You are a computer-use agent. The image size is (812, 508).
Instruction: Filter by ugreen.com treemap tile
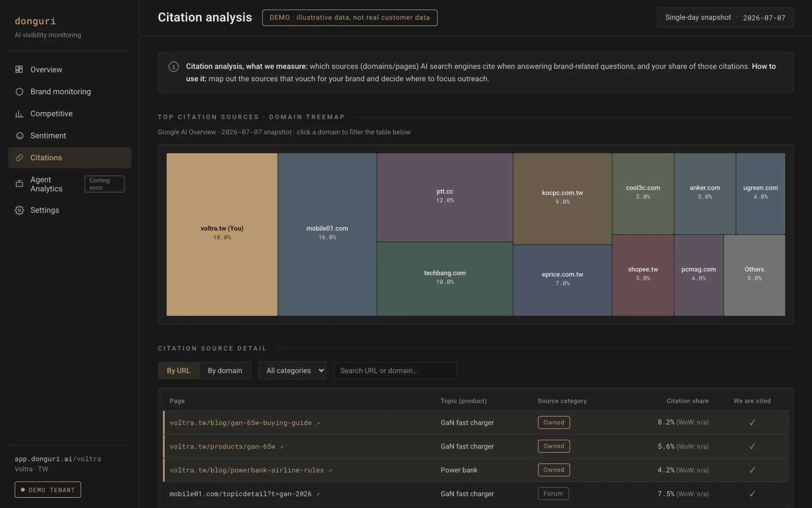[760, 194]
